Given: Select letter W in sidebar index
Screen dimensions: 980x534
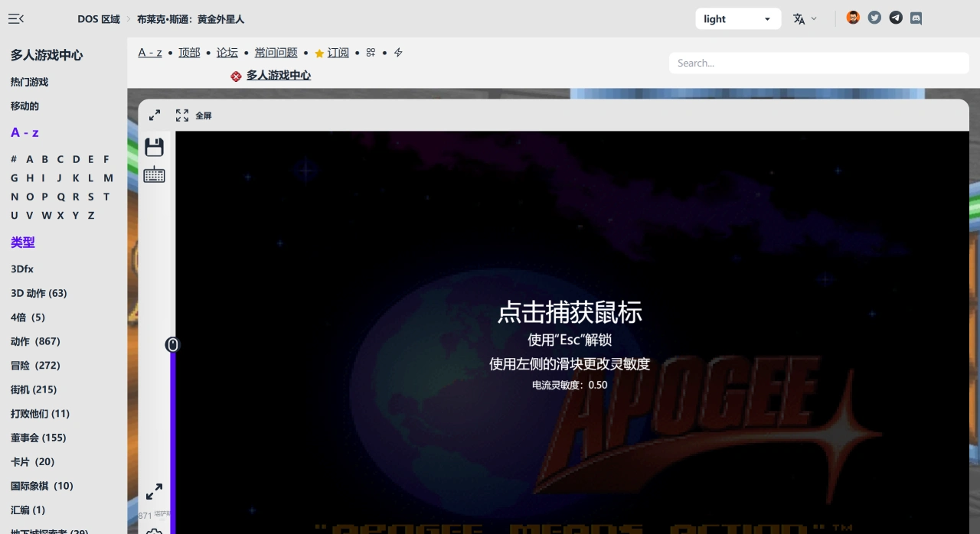Looking at the screenshot, I should coord(47,215).
